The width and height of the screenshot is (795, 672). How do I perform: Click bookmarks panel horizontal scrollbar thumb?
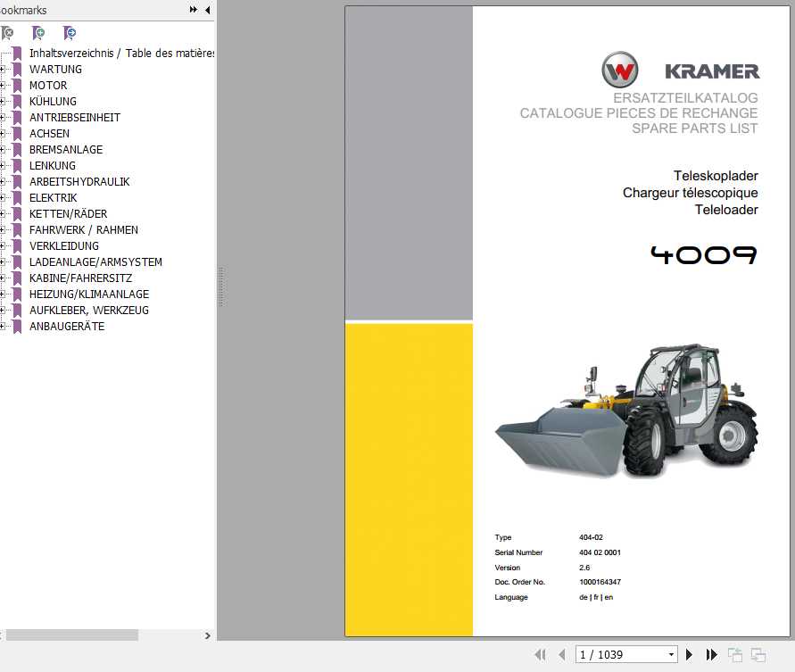tap(71, 635)
